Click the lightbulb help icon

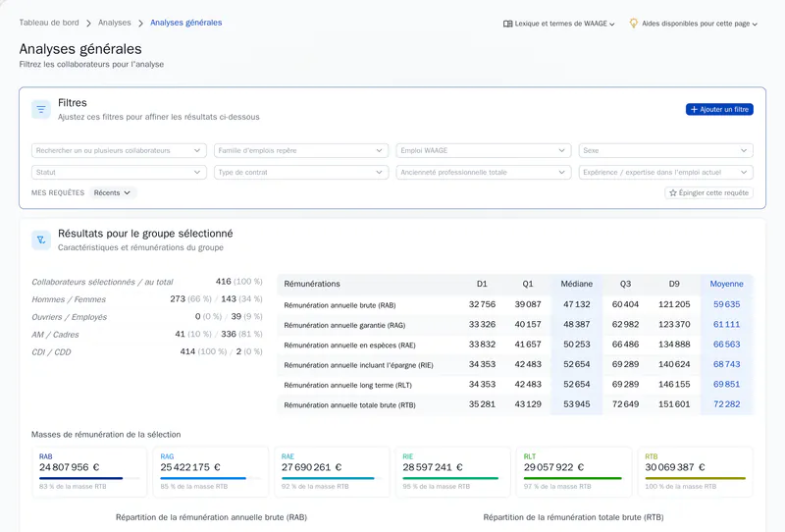pyautogui.click(x=634, y=23)
